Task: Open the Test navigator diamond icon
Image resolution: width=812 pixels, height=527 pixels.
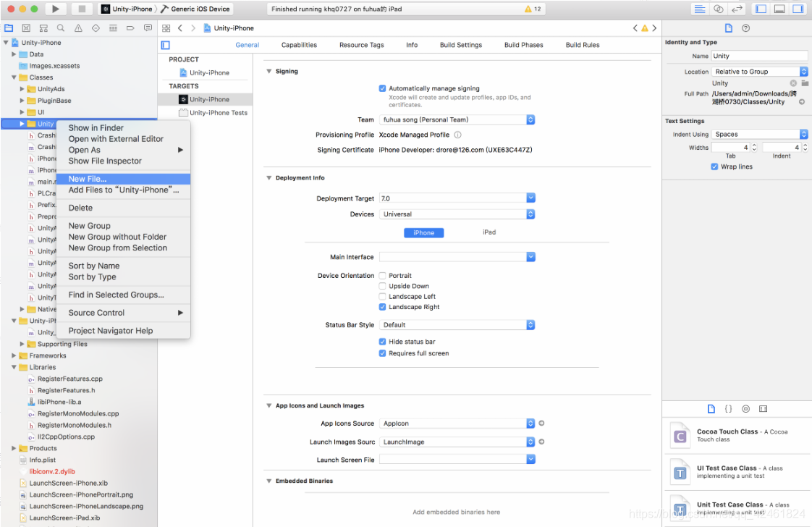Action: click(96, 28)
